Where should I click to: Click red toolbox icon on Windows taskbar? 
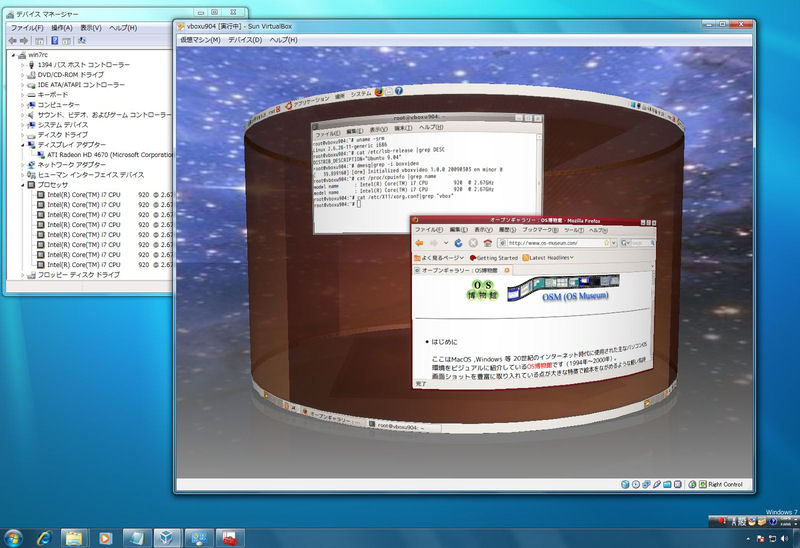point(229,538)
